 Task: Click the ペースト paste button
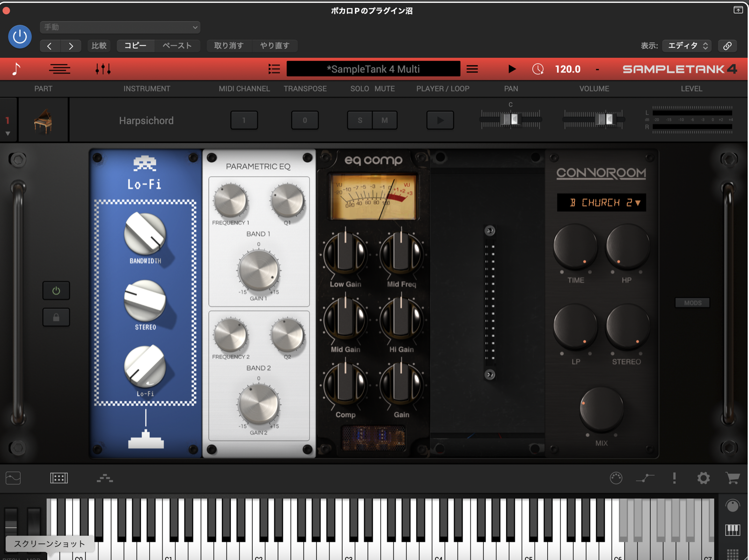coord(177,46)
